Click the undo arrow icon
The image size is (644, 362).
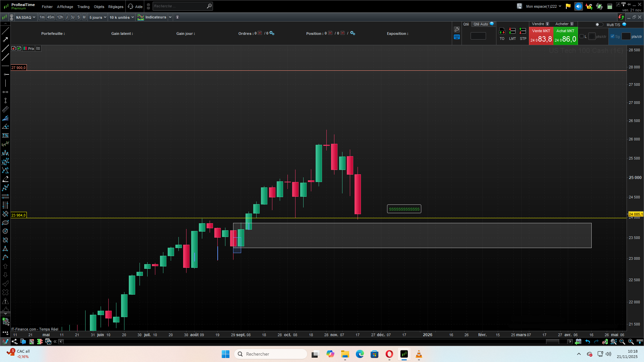588,342
